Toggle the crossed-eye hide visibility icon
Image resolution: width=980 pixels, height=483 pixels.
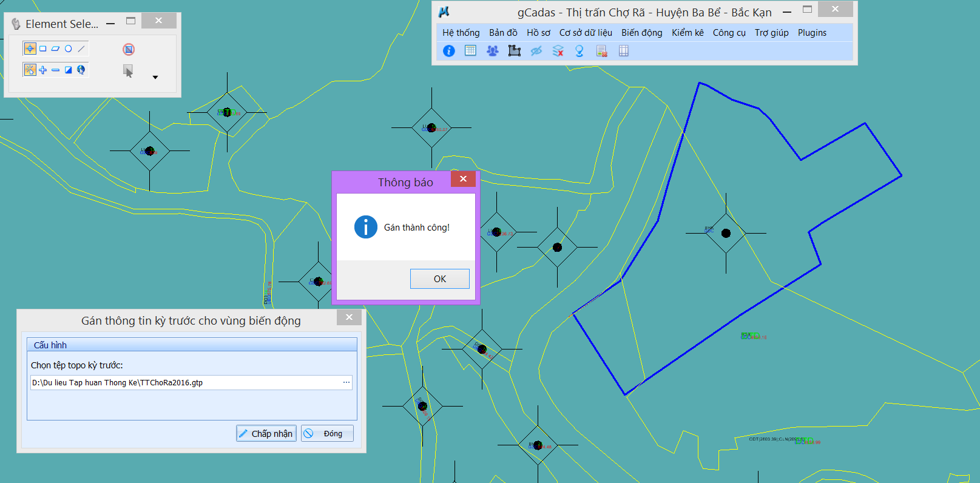click(x=536, y=51)
